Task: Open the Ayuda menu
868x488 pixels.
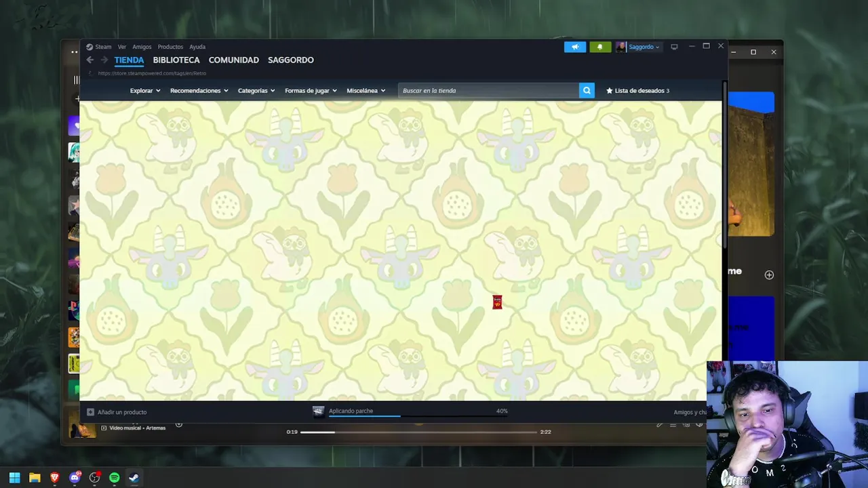Action: pos(197,47)
